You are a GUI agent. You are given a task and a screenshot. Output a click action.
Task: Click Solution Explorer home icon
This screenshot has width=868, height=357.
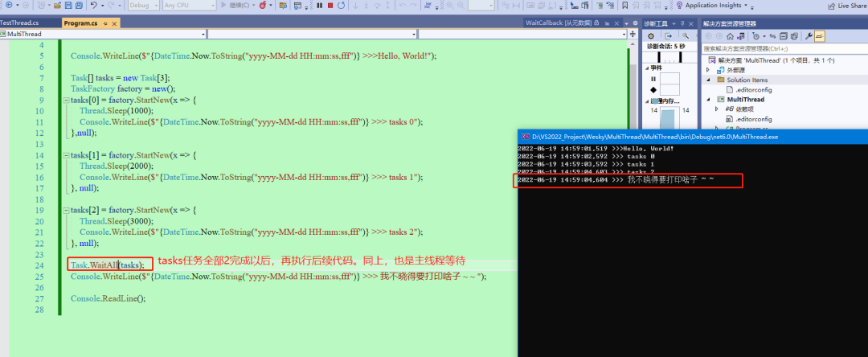(730, 36)
